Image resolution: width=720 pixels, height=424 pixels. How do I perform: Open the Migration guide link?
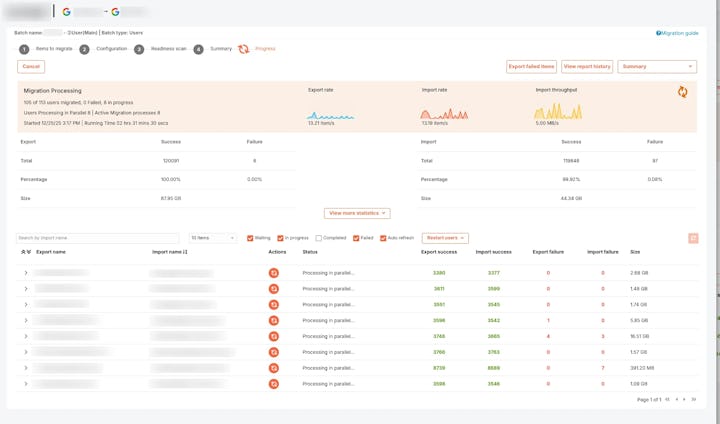[x=677, y=33]
